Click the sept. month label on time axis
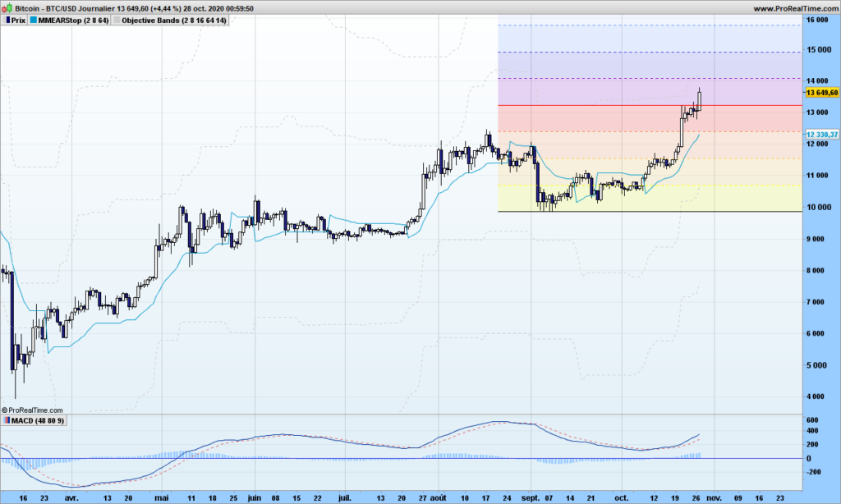Image resolution: width=841 pixels, height=504 pixels. (531, 498)
